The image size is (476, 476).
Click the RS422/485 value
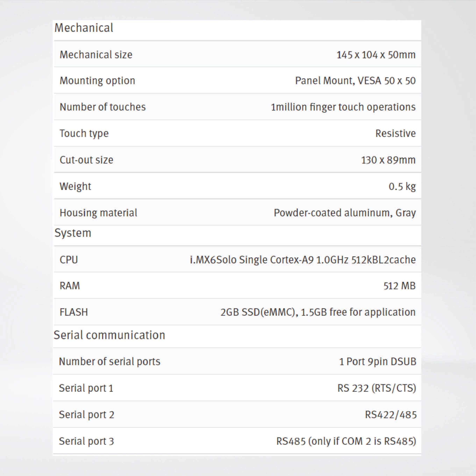click(390, 415)
